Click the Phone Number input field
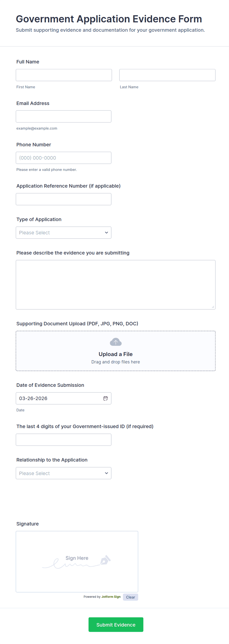229x644 pixels. pyautogui.click(x=64, y=158)
